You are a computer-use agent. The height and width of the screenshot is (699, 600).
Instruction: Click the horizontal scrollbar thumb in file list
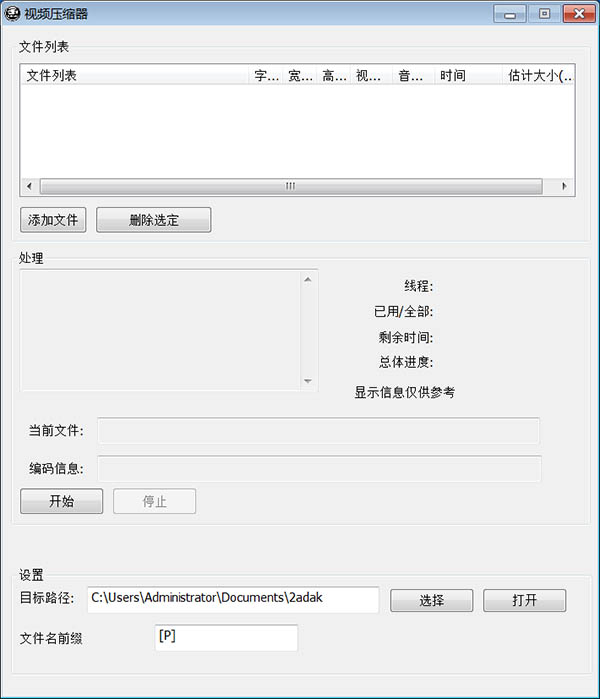pos(291,186)
